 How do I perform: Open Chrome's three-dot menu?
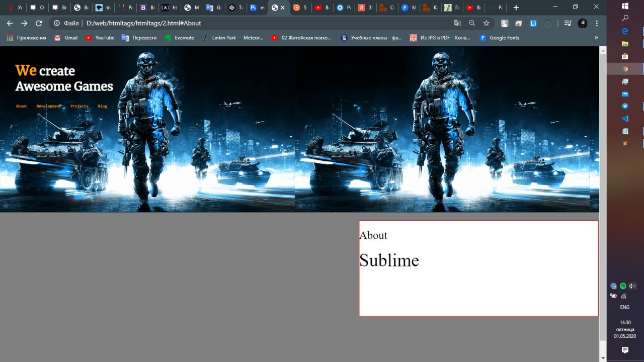pyautogui.click(x=597, y=23)
